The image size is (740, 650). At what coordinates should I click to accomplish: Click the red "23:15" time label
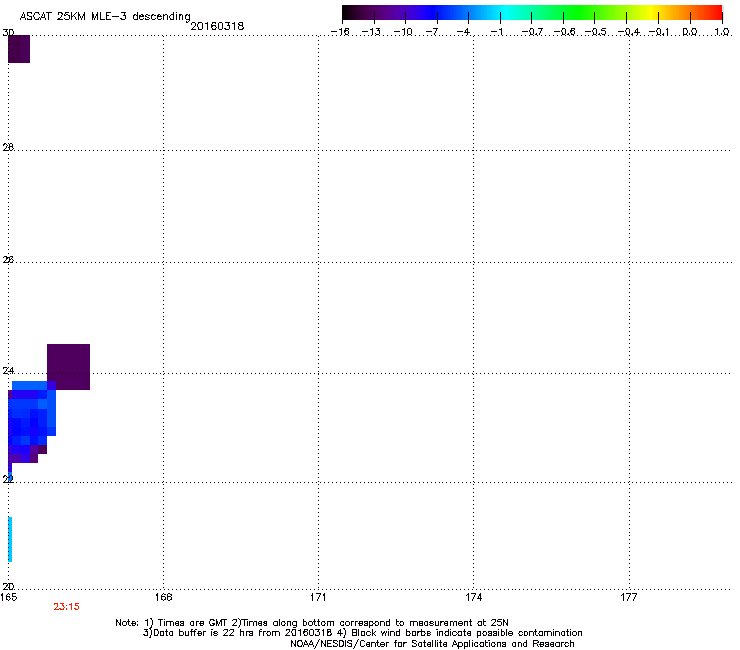click(66, 607)
